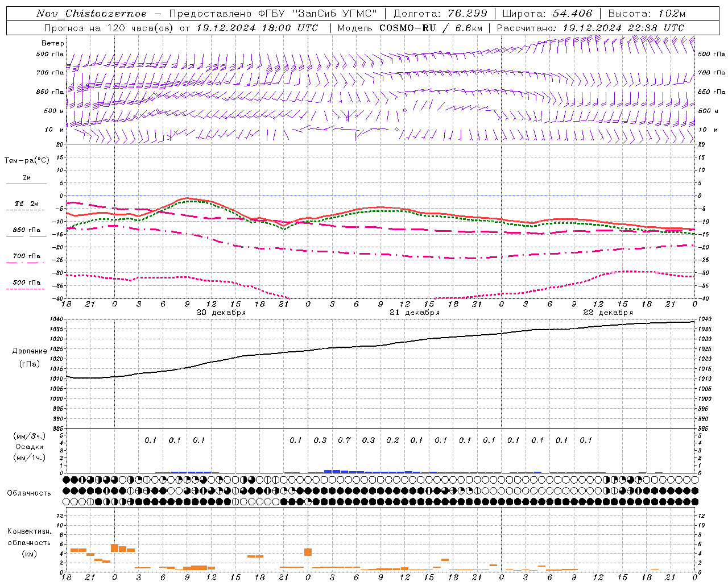Click the date label '21 декабря'

click(x=414, y=313)
